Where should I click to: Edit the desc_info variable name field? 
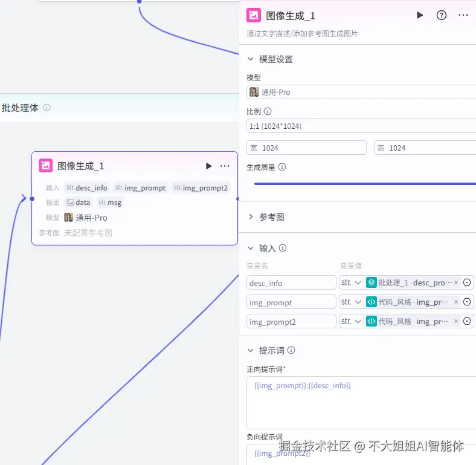point(291,282)
